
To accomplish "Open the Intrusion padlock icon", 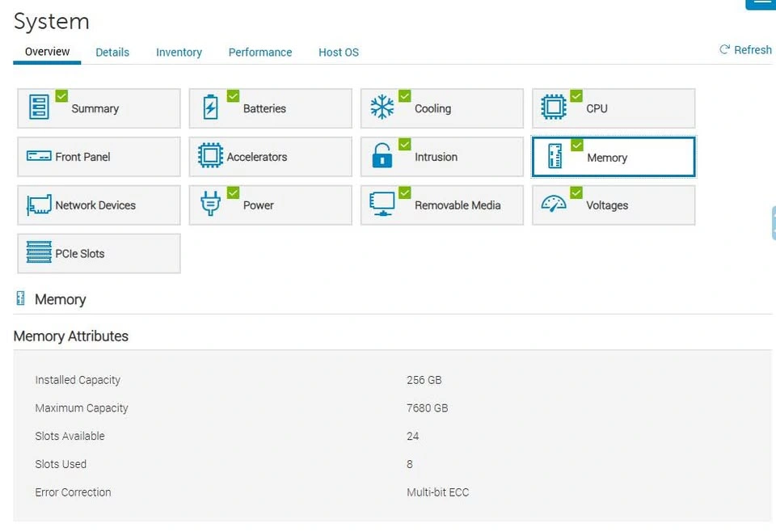I will click(382, 156).
